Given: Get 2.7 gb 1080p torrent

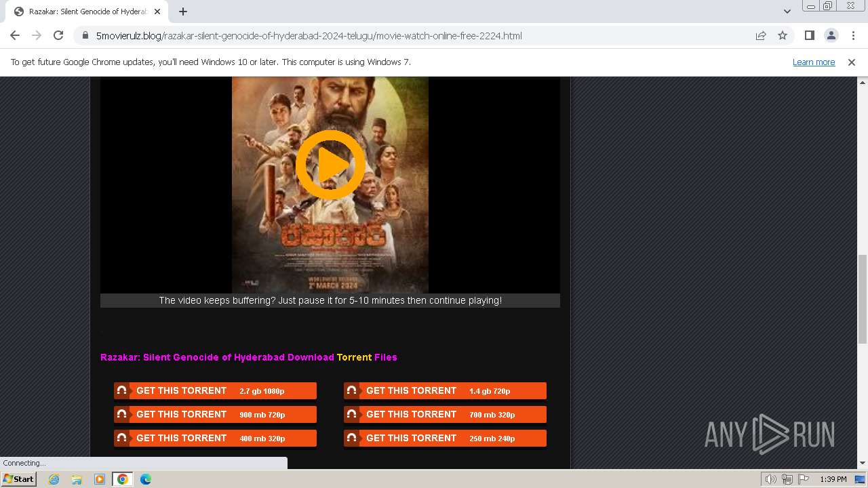Looking at the screenshot, I should point(216,390).
